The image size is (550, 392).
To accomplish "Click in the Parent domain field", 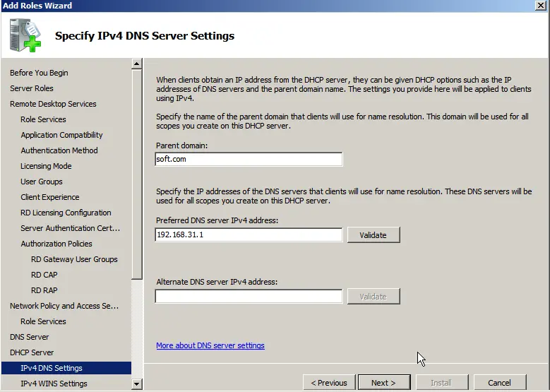I will click(249, 160).
